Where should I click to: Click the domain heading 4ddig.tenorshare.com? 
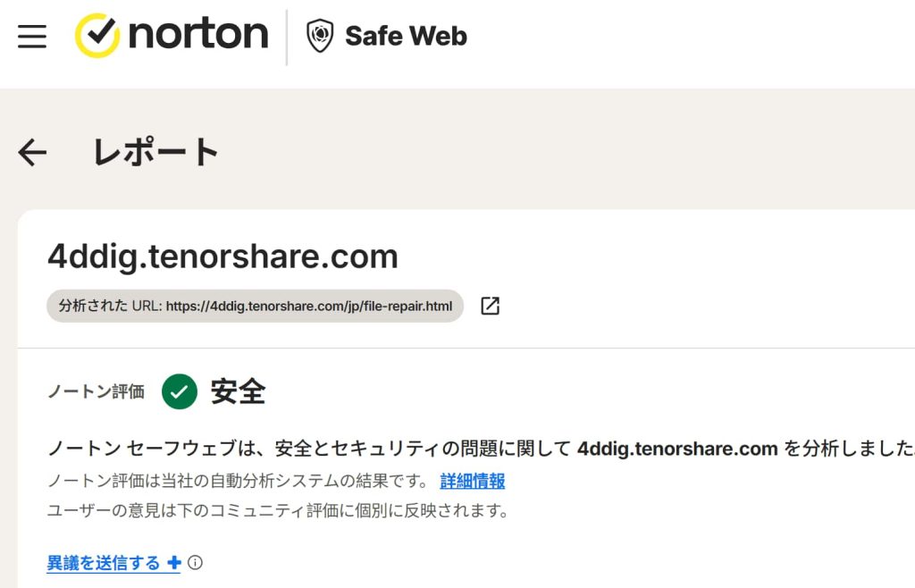tap(222, 256)
